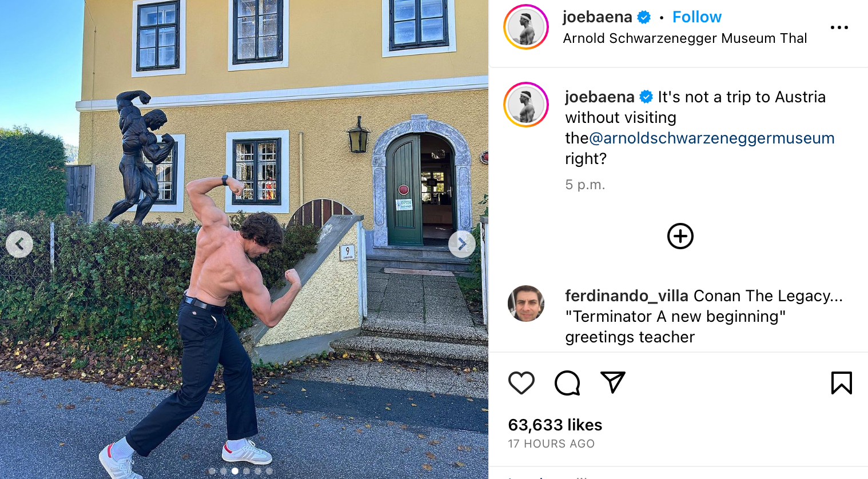Load more comments with the plus circle
The image size is (868, 479).
pyautogui.click(x=680, y=236)
